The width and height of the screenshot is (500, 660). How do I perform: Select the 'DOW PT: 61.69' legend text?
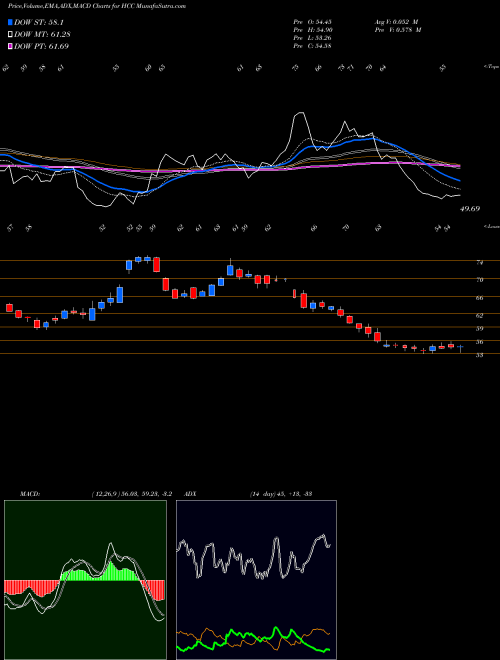41,46
